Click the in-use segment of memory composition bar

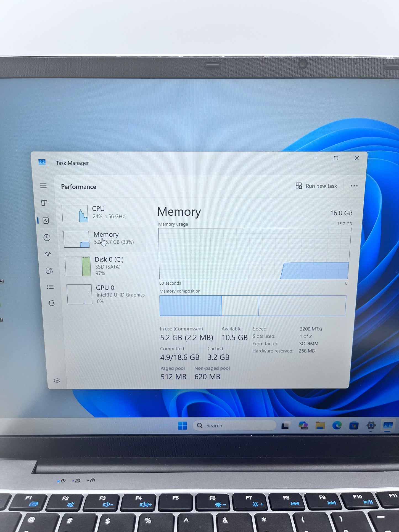(x=190, y=306)
